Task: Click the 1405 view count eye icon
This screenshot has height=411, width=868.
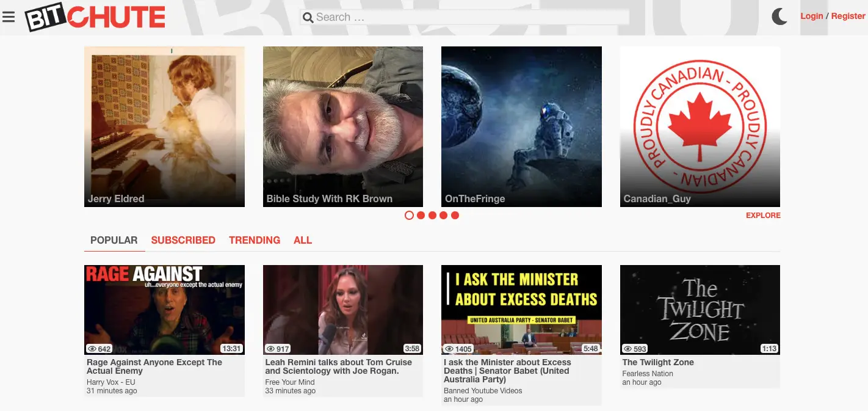Action: 449,349
